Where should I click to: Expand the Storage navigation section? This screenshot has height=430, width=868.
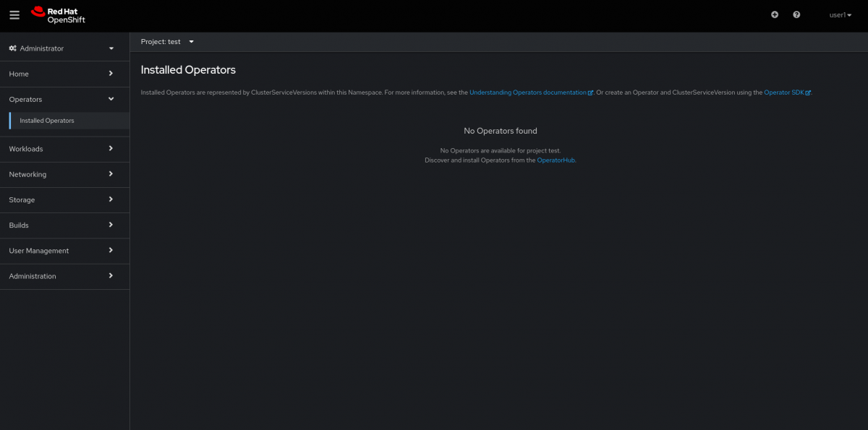tap(61, 199)
